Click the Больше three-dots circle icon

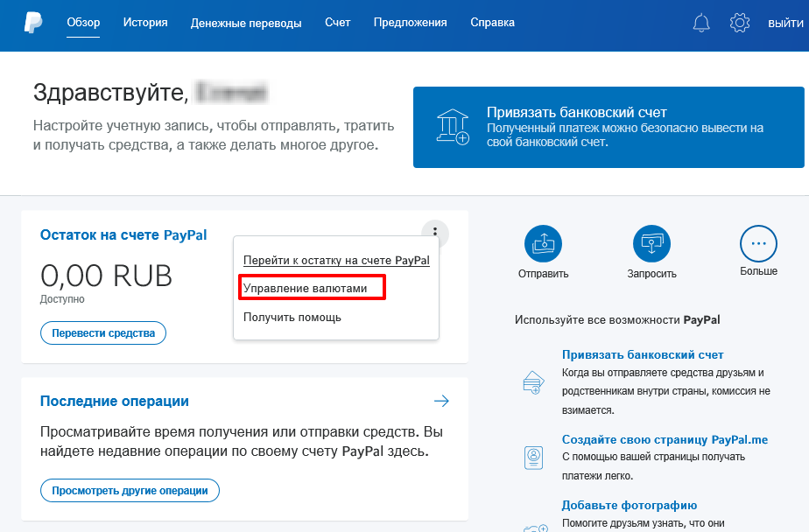coord(758,243)
